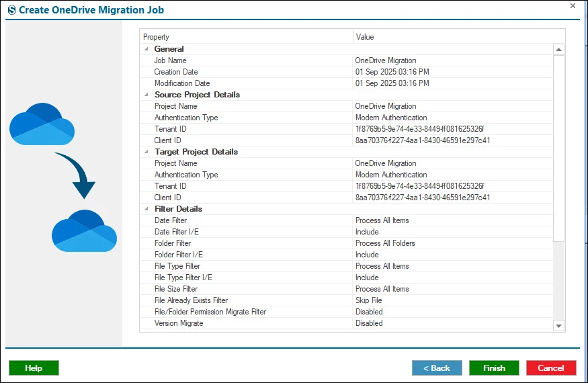Screen dimensions: 588x383
Task: Click the Value column header
Action: (x=458, y=37)
